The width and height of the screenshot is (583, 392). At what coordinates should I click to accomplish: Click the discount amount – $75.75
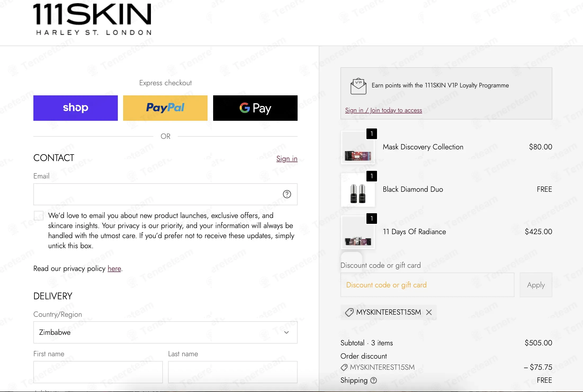pyautogui.click(x=538, y=367)
